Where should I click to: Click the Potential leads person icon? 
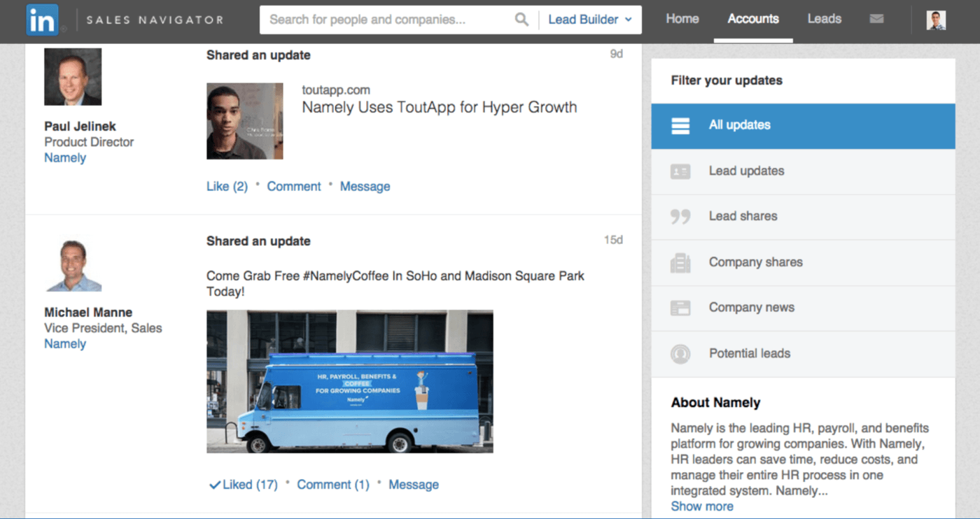[680, 354]
